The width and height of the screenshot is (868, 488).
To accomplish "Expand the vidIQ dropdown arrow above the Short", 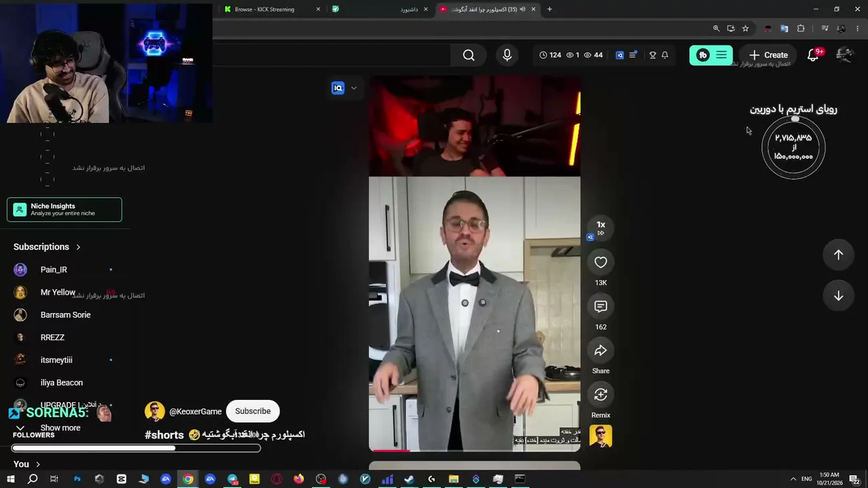I will point(353,88).
